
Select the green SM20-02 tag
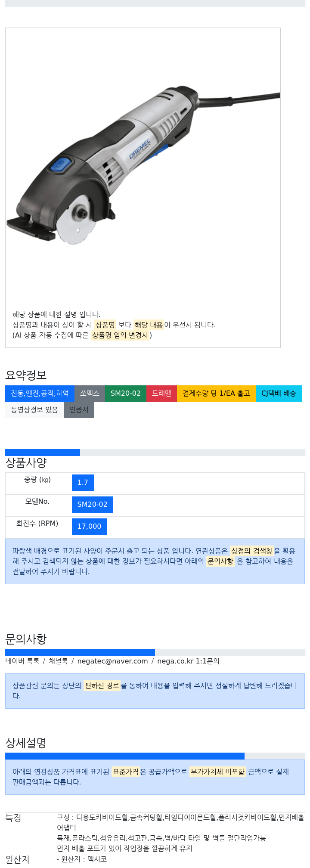click(x=126, y=394)
